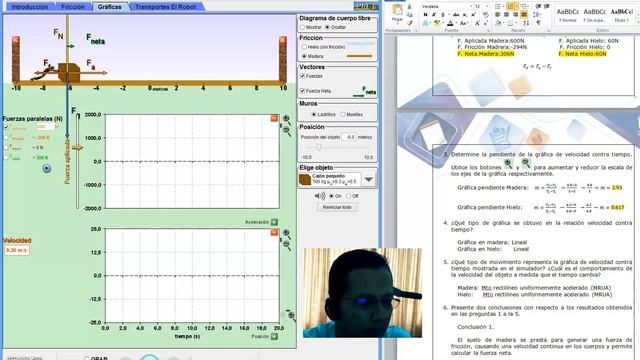Align text left in Word
The width and height of the screenshot is (640, 360).
click(x=498, y=15)
